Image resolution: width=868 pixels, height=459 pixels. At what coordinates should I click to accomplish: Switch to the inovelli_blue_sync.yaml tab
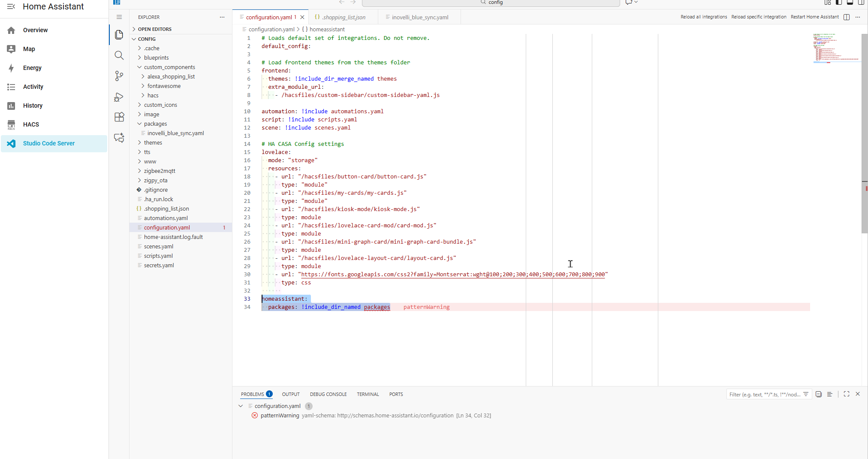point(419,17)
